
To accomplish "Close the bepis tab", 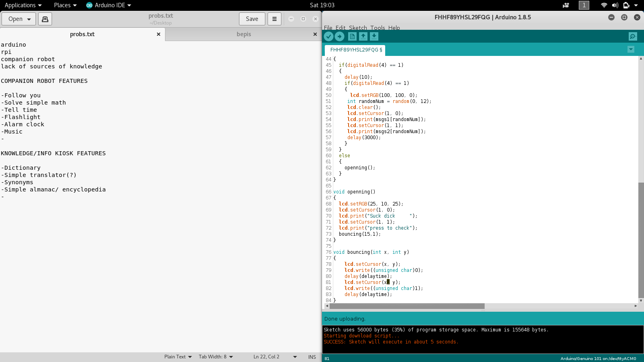I will [315, 34].
